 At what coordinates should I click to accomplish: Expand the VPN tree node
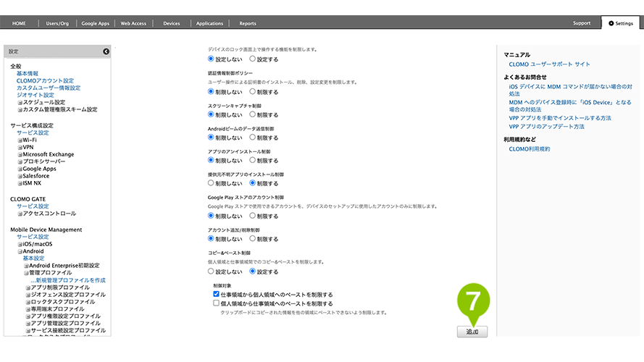[x=20, y=148]
